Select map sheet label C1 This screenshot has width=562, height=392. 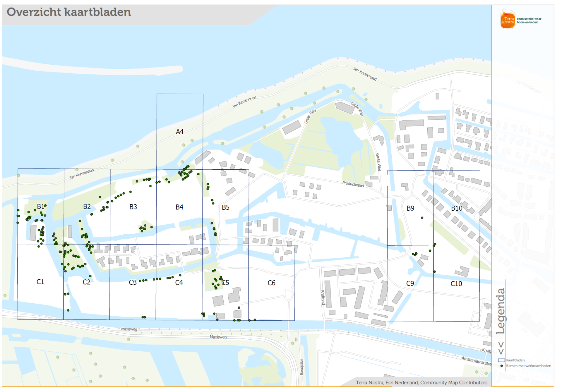[x=40, y=282]
